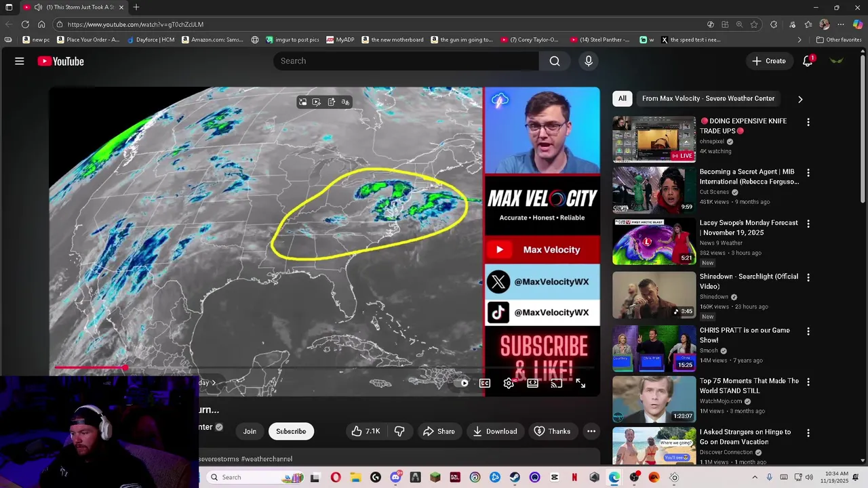868x488 pixels.
Task: Go to the YouTube home logo
Action: [x=61, y=61]
